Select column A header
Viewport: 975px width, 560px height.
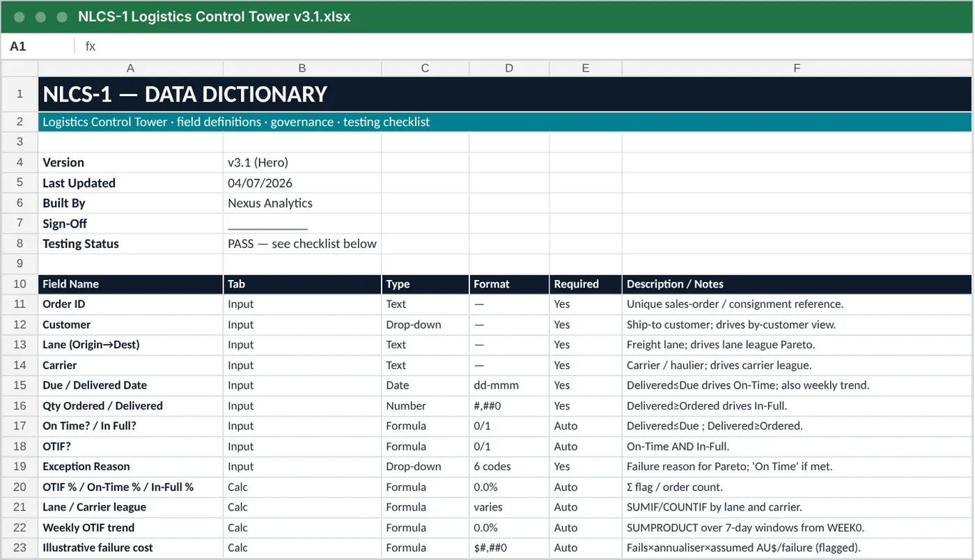pos(130,68)
